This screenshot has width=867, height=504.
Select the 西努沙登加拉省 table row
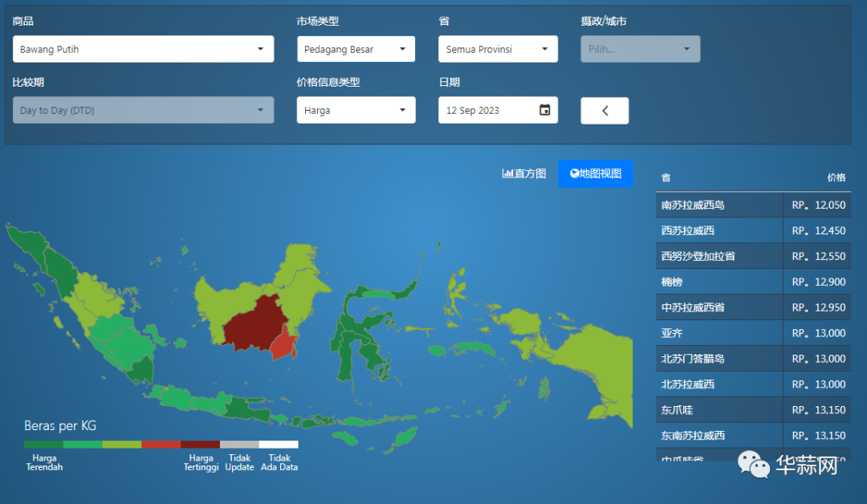click(x=753, y=257)
